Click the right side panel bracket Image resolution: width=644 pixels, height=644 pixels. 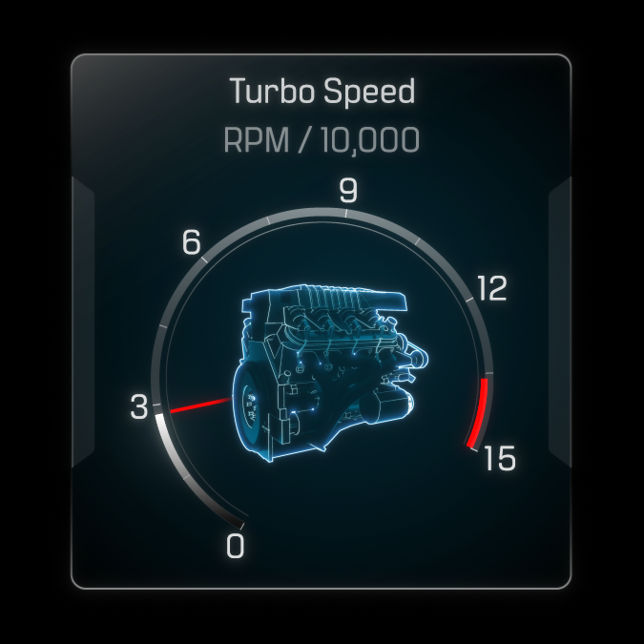tap(560, 322)
